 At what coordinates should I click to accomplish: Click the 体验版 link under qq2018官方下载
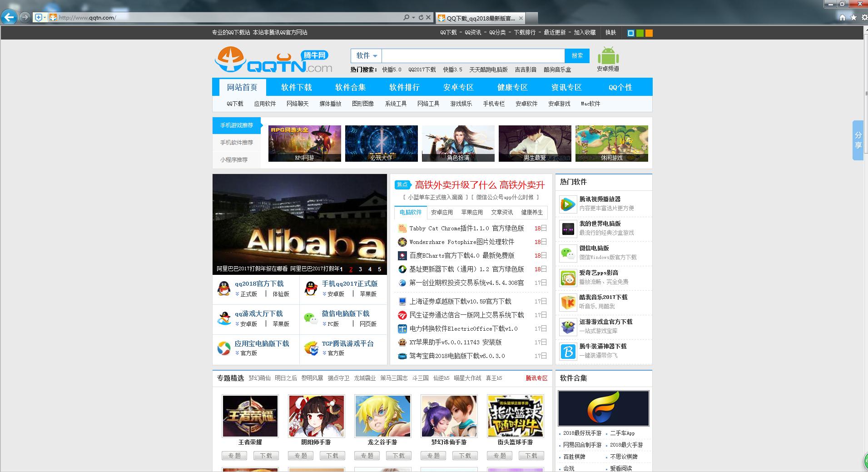pyautogui.click(x=281, y=294)
